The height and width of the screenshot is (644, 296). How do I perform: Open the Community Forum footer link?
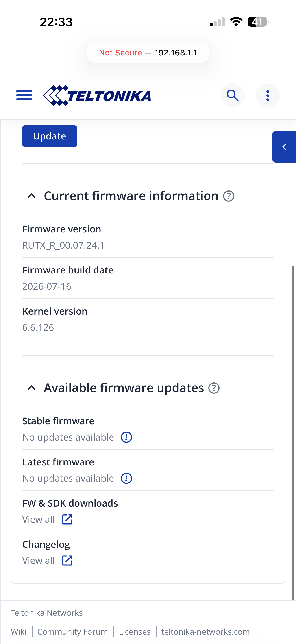tap(72, 632)
